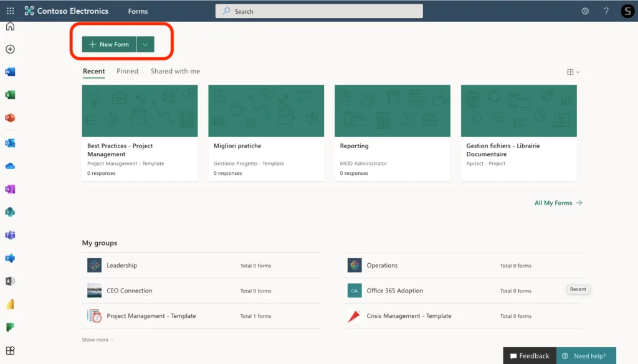Launch Excel from the sidebar

pos(10,95)
